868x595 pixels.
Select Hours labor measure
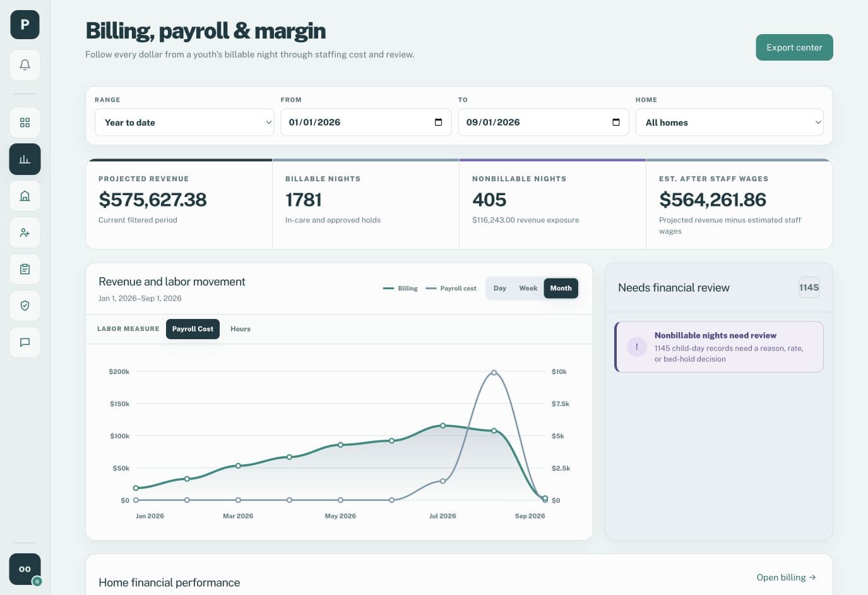pyautogui.click(x=241, y=329)
